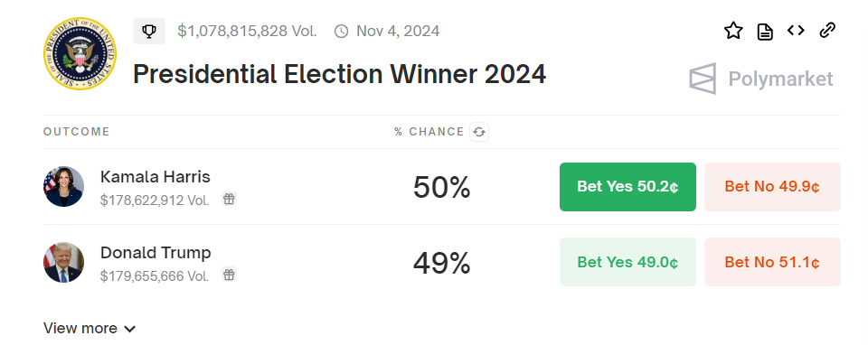This screenshot has width=868, height=345.
Task: Open the document rules icon
Action: point(765,32)
